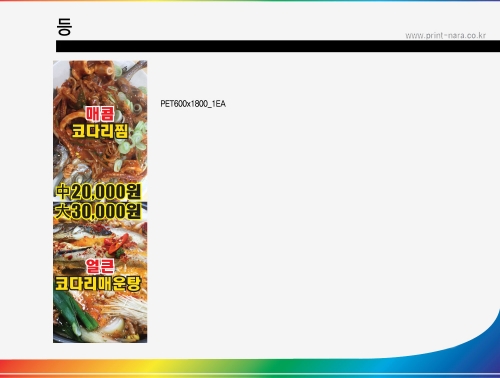Select the 大30,000원 price text
The image size is (500, 378).
(x=98, y=211)
